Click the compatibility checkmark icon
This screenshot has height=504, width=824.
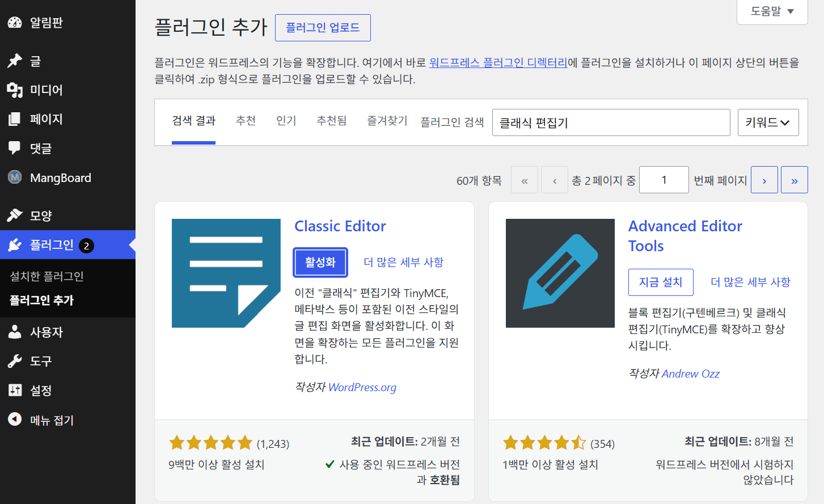point(329,464)
